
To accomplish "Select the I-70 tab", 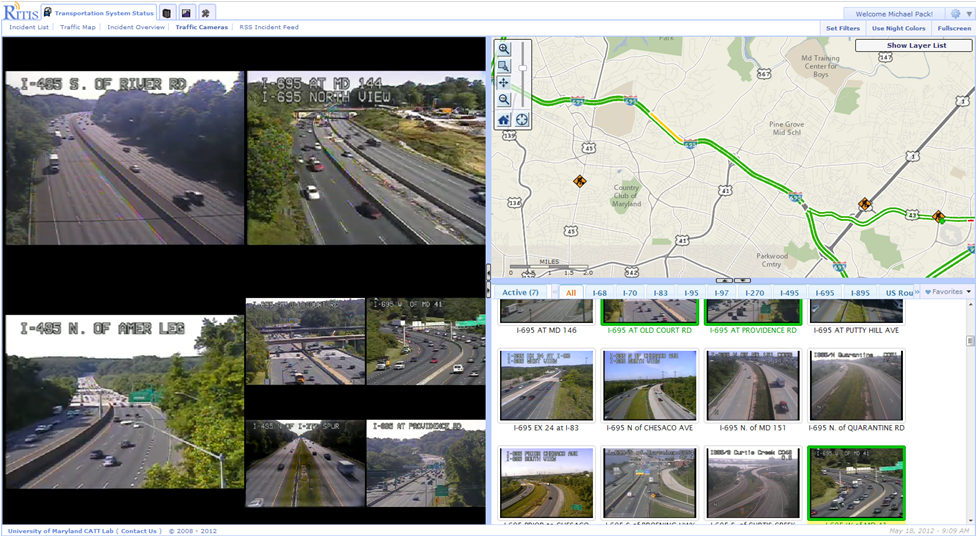I will (x=630, y=293).
